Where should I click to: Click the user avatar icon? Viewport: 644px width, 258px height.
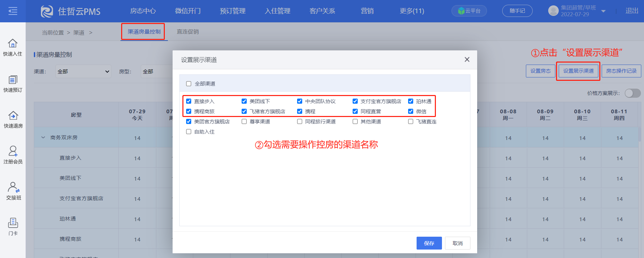coord(553,11)
